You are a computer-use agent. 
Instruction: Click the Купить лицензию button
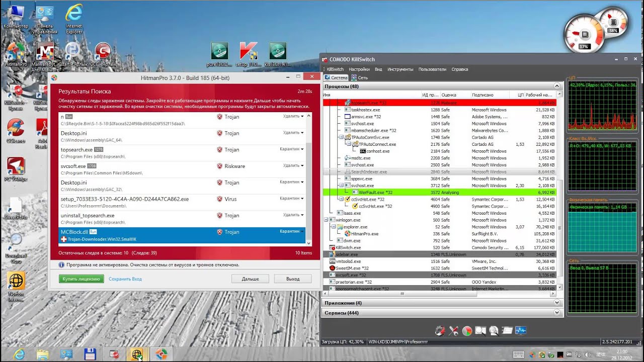click(x=81, y=279)
